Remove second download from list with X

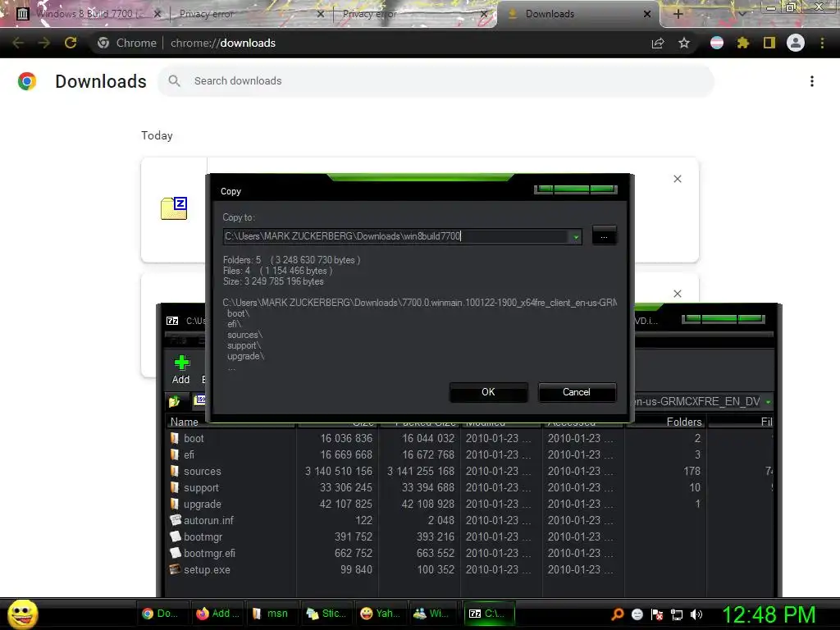coord(677,294)
